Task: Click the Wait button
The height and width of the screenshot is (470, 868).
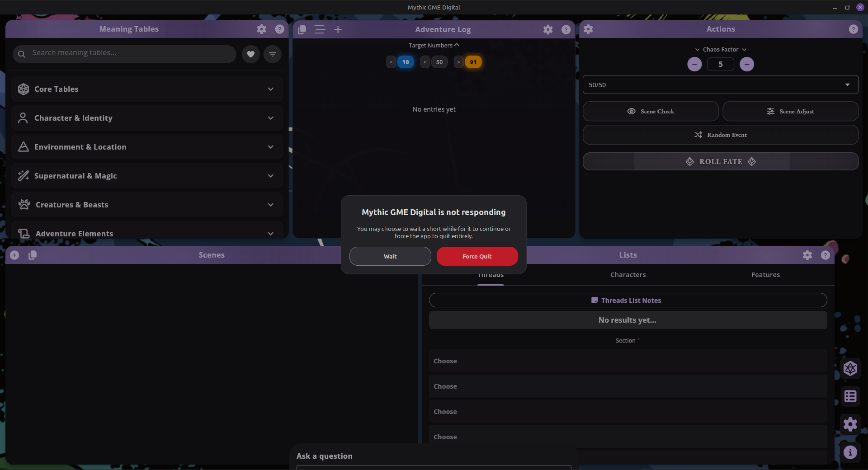Action: coord(390,256)
